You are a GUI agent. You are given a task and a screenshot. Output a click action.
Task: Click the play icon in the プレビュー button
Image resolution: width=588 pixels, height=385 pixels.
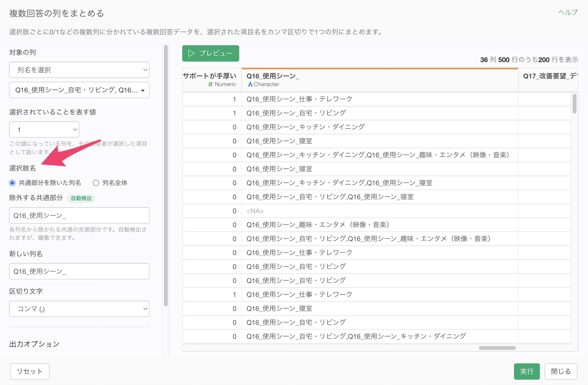(191, 53)
